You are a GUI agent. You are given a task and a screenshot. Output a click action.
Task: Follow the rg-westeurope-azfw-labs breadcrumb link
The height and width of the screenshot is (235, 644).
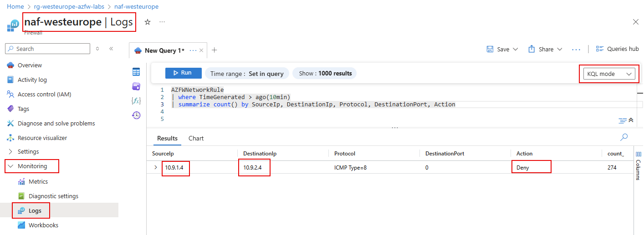tap(69, 7)
